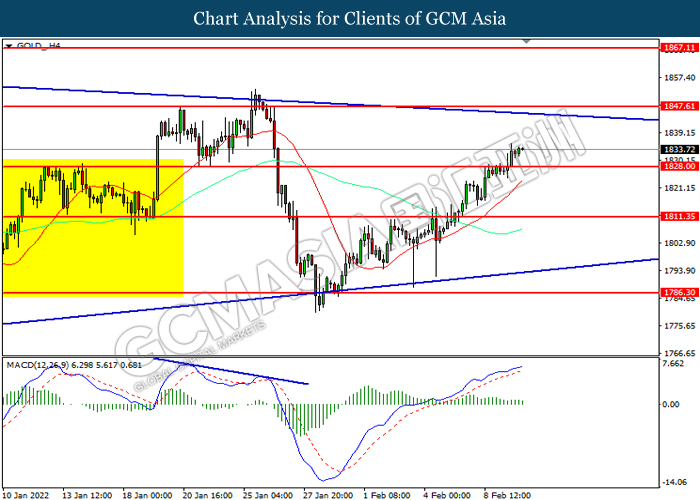
Task: Click the MACD(12,26,9) indicator label
Action: [x=74, y=365]
